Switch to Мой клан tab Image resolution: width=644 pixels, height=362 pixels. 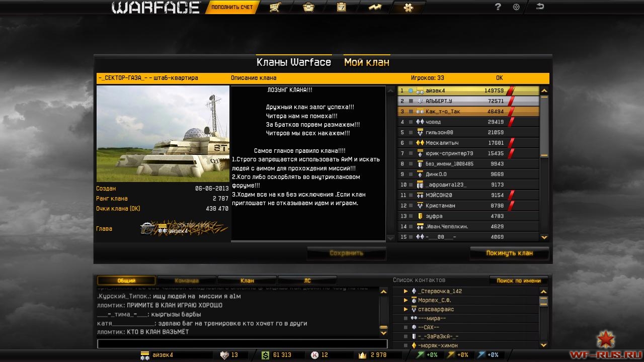[x=367, y=62]
